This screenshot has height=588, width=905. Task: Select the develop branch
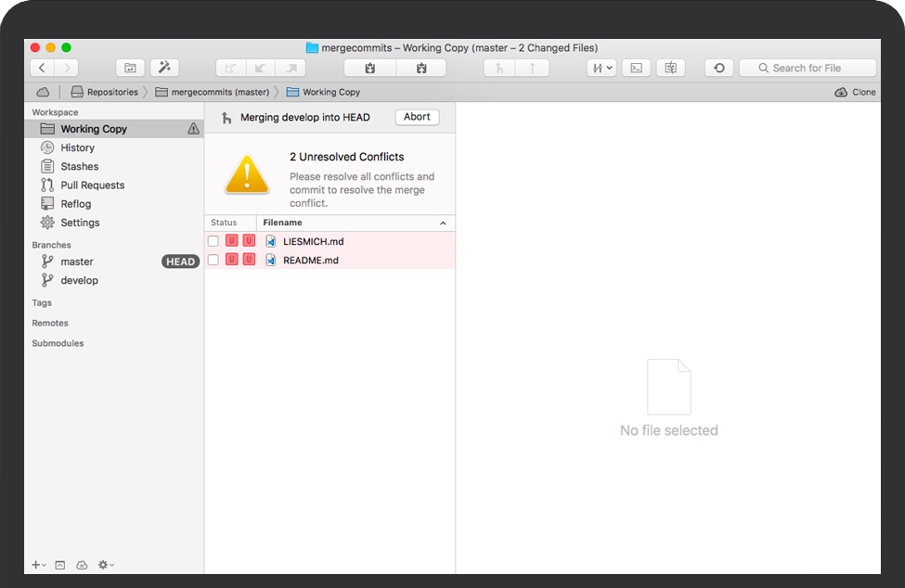[x=79, y=280]
